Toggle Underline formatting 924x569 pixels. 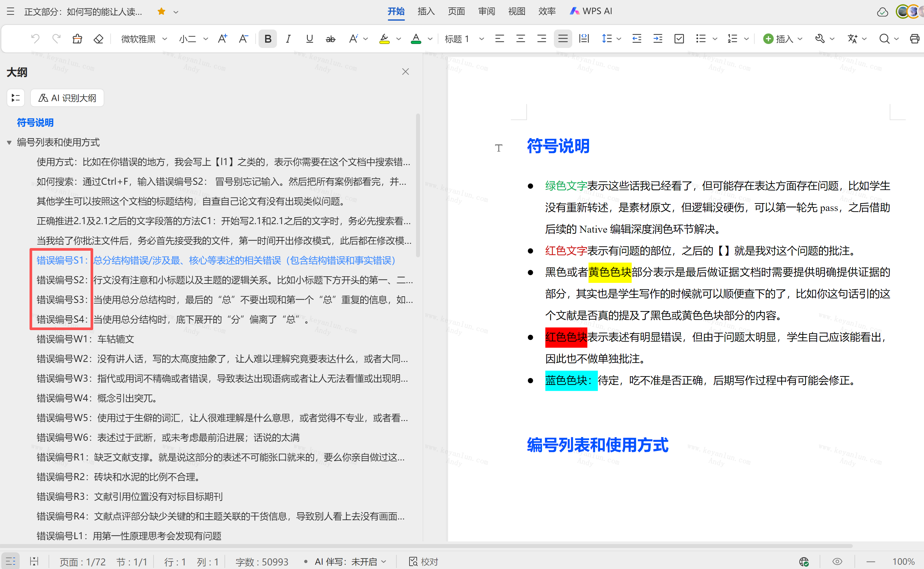[309, 38]
